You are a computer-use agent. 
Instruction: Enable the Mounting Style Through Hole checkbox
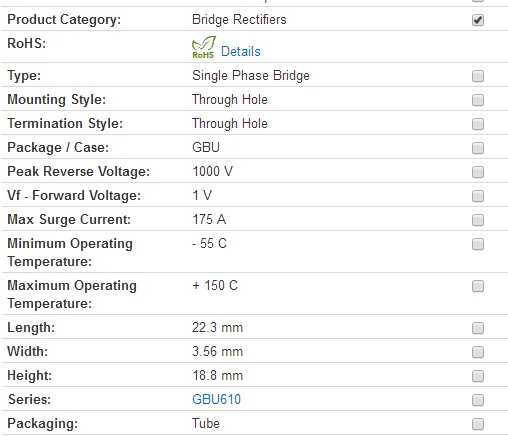(478, 100)
